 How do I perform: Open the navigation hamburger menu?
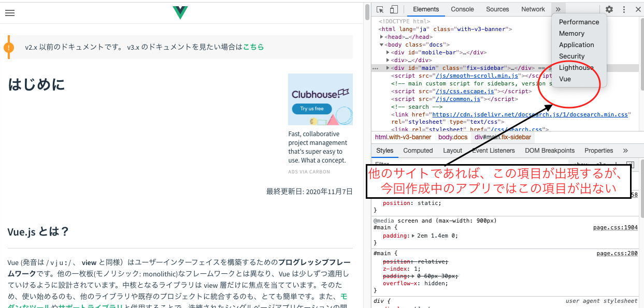pyautogui.click(x=10, y=13)
